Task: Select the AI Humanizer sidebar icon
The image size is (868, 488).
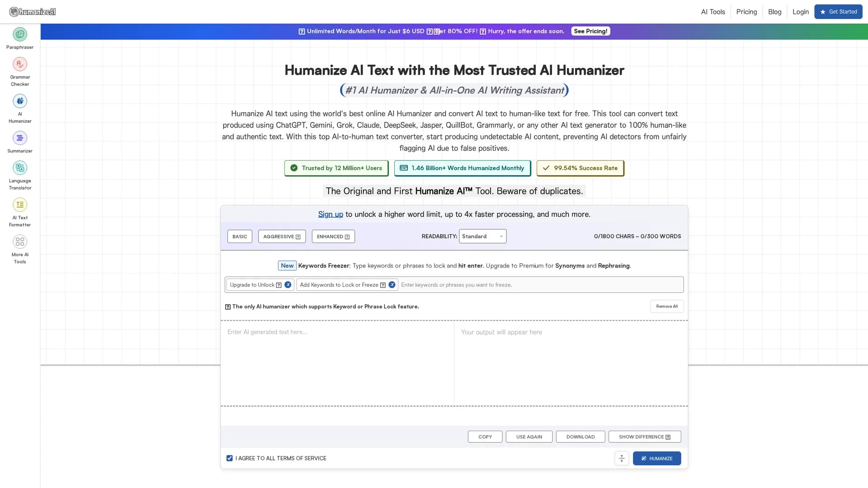Action: 20,101
